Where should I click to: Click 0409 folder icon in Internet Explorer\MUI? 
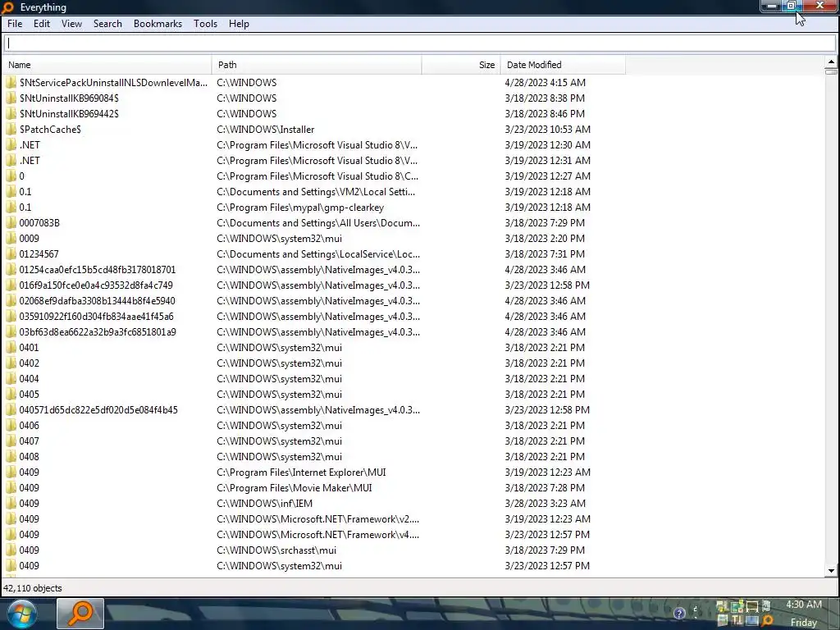coord(11,472)
